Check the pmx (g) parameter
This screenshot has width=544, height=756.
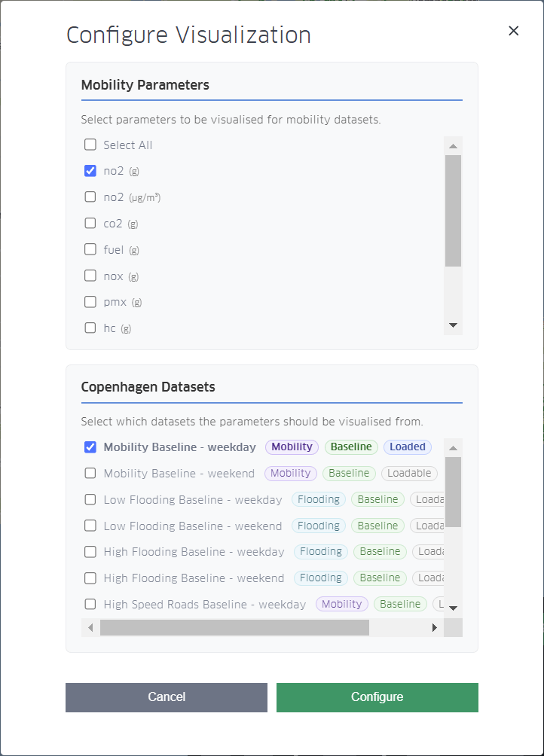pyautogui.click(x=90, y=302)
